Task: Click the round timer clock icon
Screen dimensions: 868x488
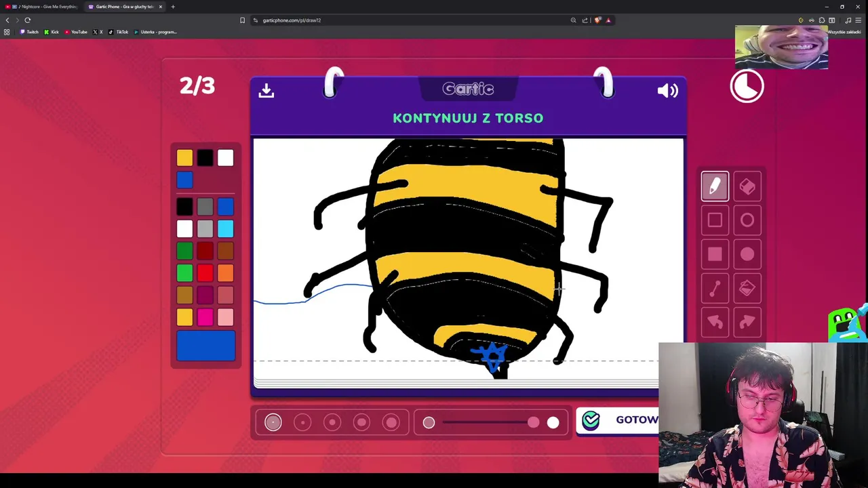Action: click(747, 87)
